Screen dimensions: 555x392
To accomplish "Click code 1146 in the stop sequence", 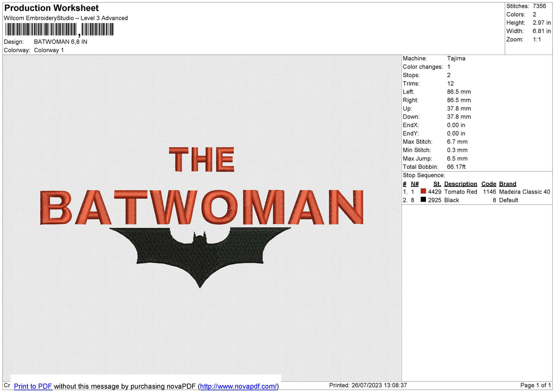I will click(x=489, y=192).
